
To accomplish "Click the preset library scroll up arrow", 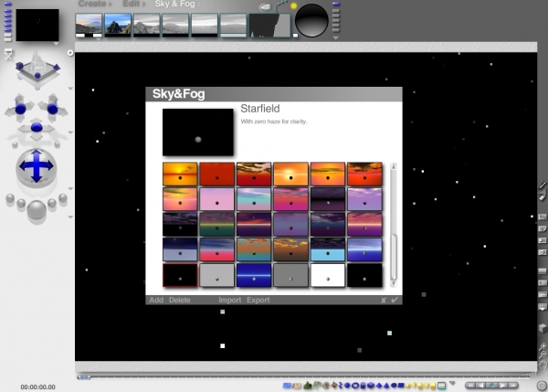I will (394, 166).
